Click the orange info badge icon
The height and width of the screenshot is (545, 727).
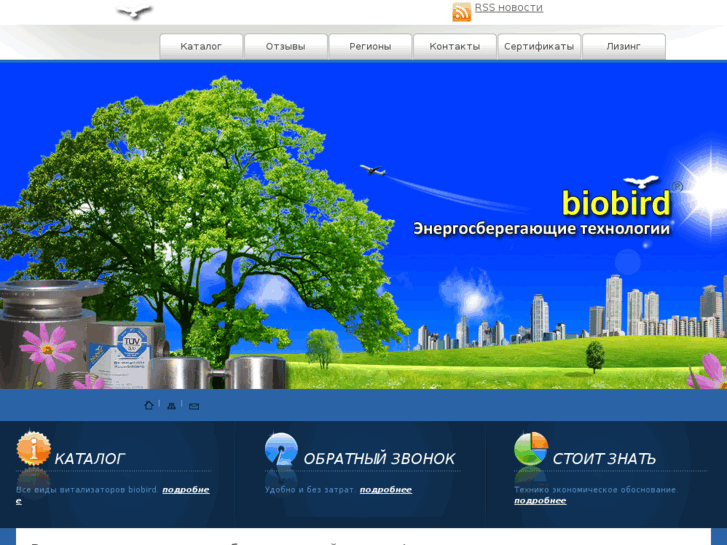click(33, 448)
